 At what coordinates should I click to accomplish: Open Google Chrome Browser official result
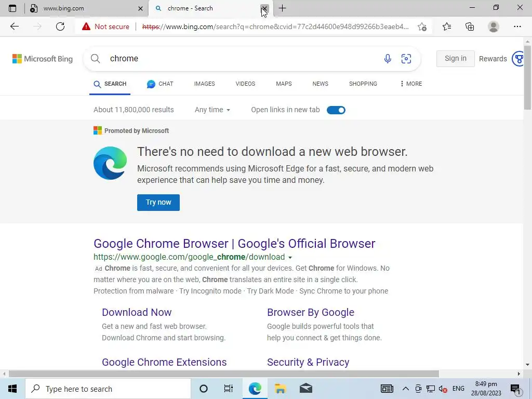point(234,244)
